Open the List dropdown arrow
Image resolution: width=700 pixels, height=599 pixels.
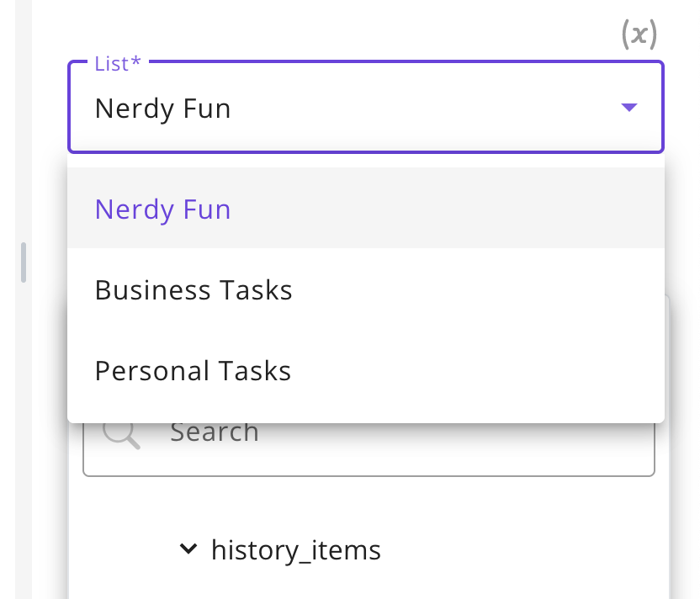tap(629, 107)
